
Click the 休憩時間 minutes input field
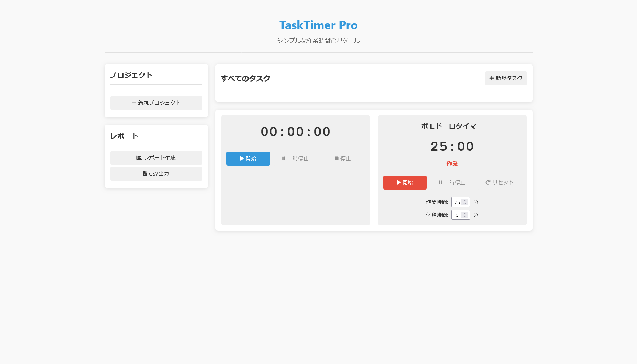(457, 215)
